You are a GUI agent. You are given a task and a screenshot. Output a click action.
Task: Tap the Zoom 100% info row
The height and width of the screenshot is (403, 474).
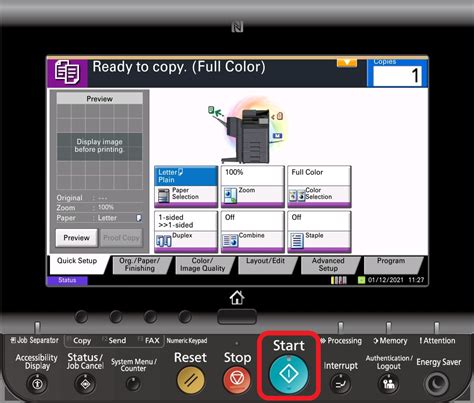point(99,208)
